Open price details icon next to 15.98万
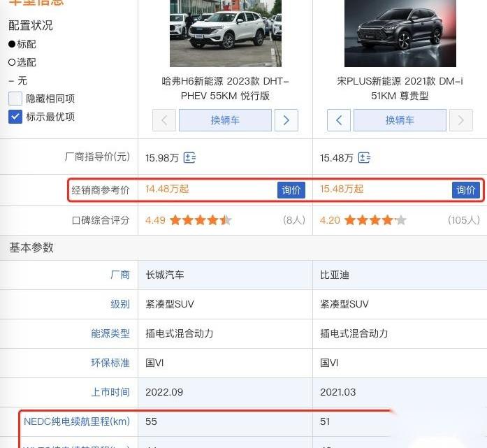The height and width of the screenshot is (448, 487). point(189,158)
